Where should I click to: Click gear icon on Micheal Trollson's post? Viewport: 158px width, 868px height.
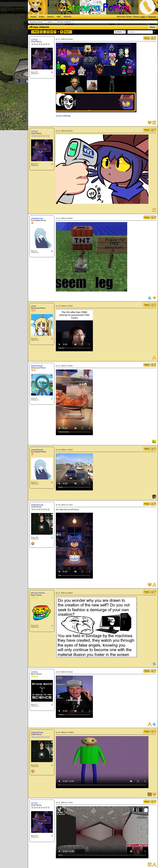[x=152, y=591]
